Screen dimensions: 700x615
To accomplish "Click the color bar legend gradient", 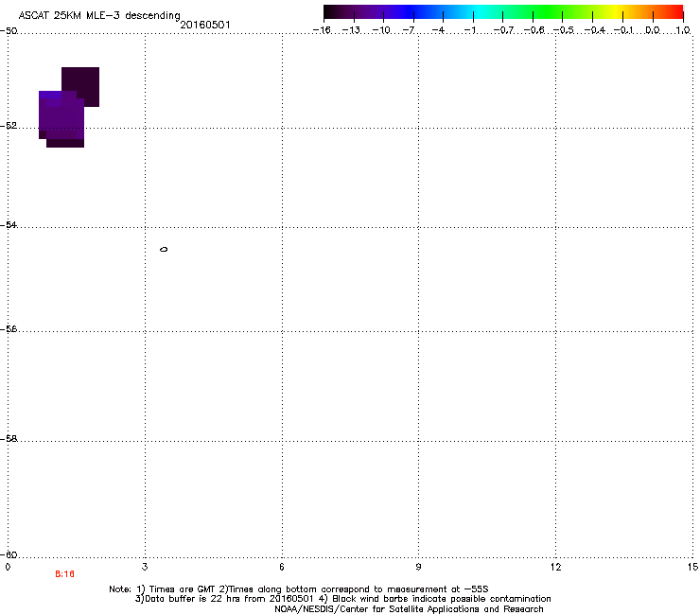I will click(503, 12).
